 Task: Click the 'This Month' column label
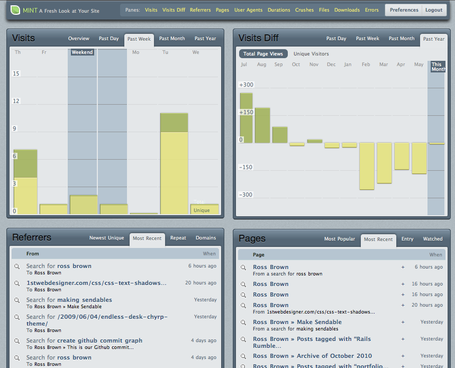[438, 67]
